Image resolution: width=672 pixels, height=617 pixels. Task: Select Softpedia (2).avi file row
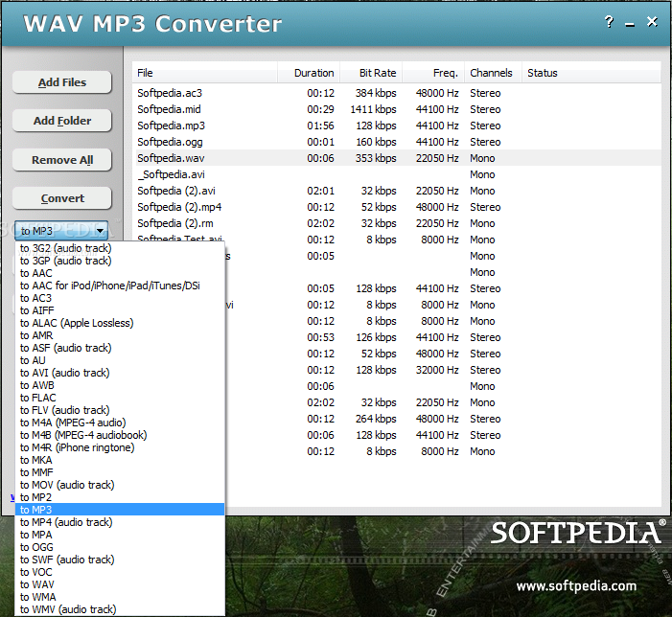(399, 191)
